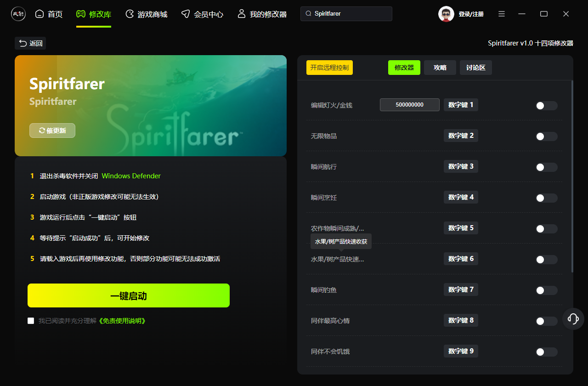Click the user avatar picture

446,14
